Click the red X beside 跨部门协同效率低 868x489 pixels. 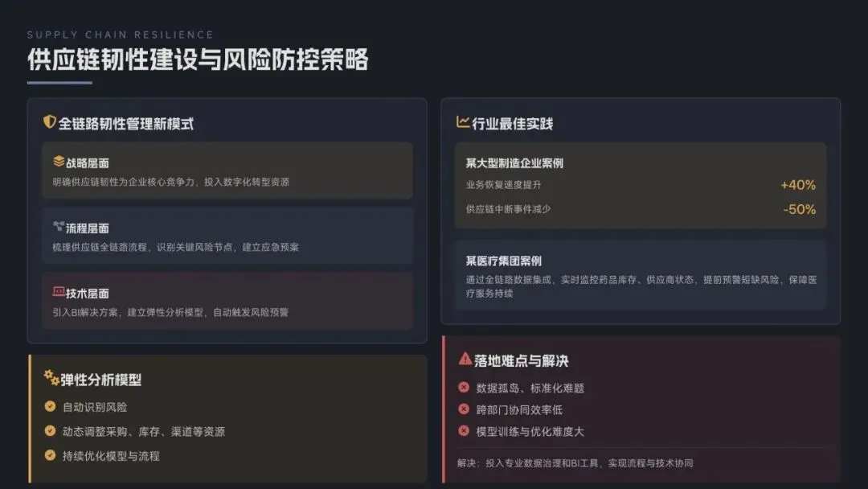coord(464,409)
